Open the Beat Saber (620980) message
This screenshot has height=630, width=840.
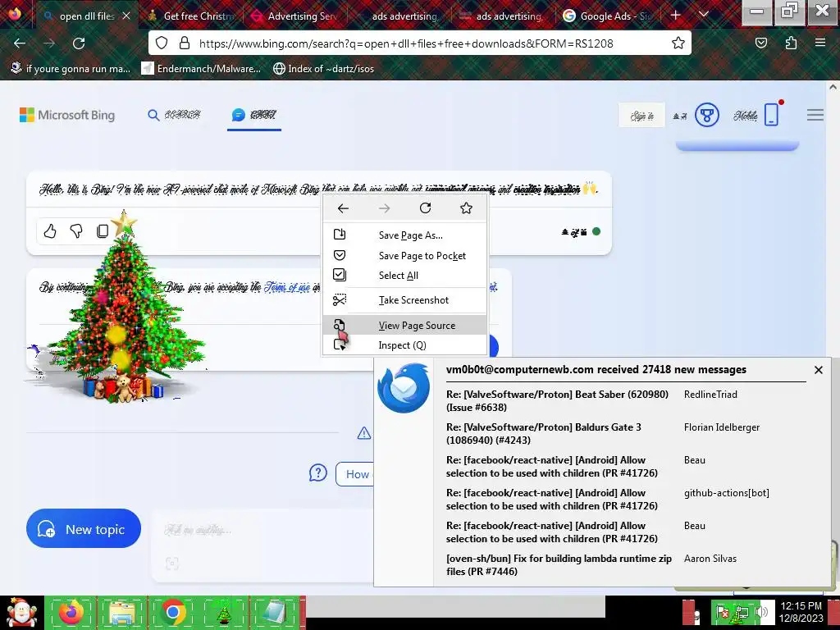click(x=557, y=400)
